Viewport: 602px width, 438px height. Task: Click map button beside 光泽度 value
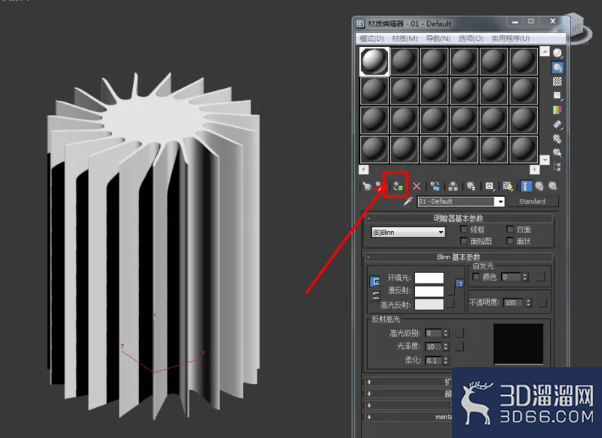click(460, 346)
